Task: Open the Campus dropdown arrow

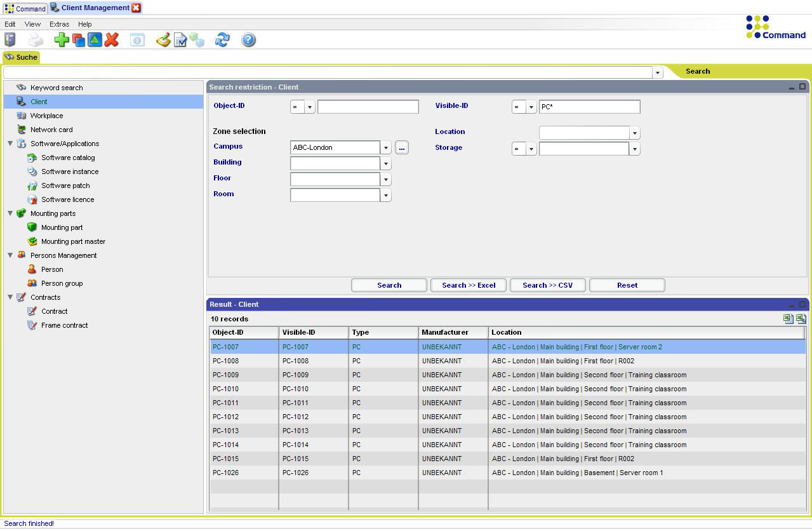Action: pos(385,147)
